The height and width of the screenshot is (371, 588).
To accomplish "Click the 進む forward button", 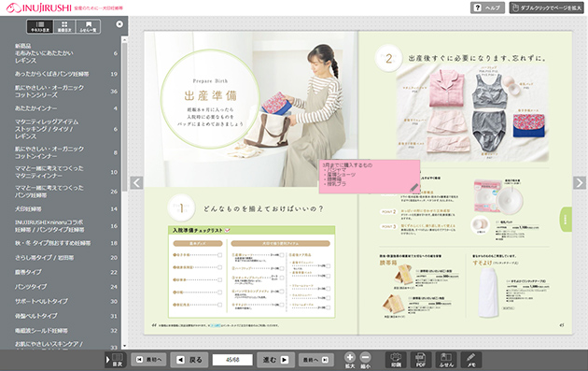I will point(275,360).
